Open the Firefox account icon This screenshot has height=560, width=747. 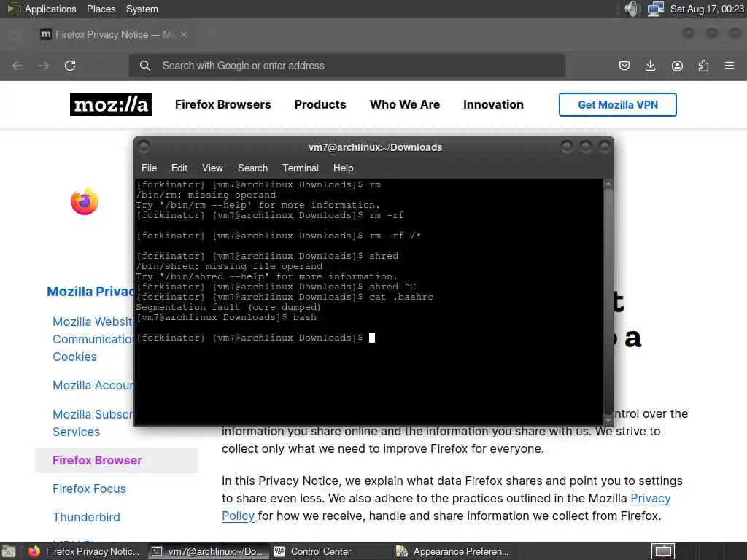tap(677, 66)
